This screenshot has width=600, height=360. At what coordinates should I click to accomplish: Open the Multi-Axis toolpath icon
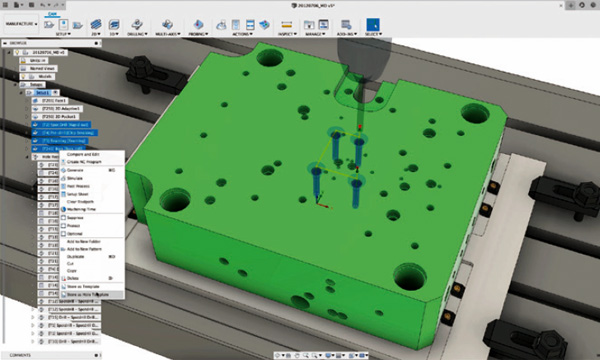coord(167,24)
